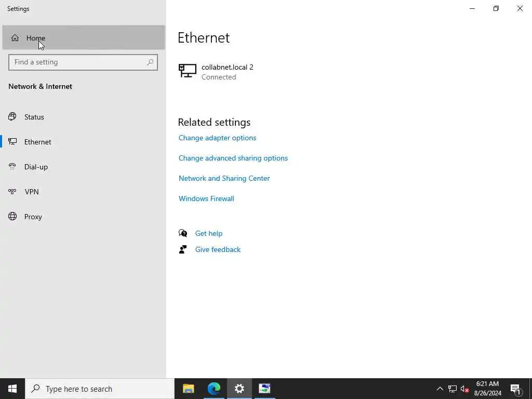Click the Dial-up phone icon
532x399 pixels.
click(12, 167)
